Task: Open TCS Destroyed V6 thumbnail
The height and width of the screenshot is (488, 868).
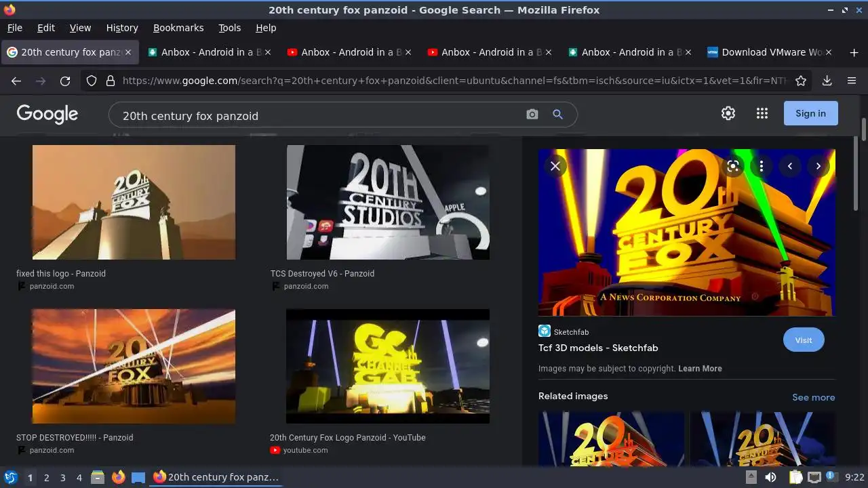Action: coord(388,202)
